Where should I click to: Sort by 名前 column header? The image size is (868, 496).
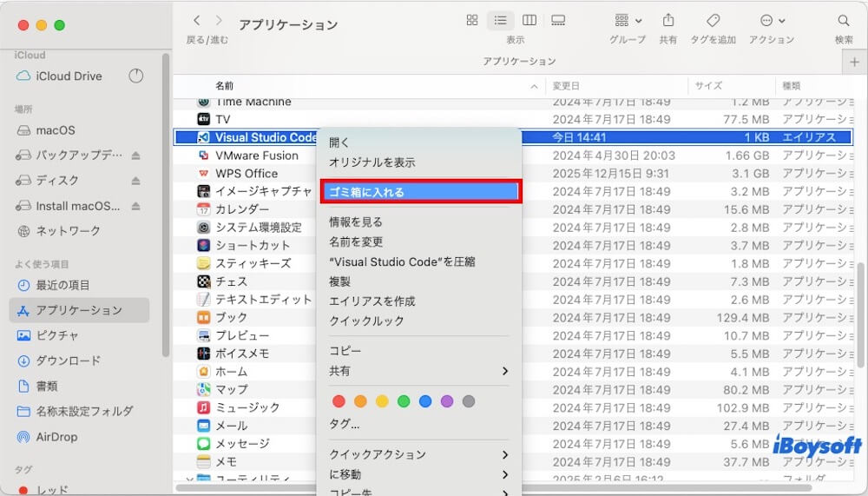224,86
